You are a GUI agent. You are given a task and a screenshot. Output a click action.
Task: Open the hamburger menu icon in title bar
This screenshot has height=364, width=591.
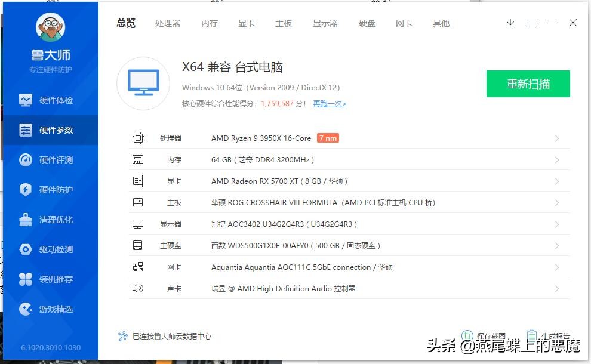click(x=531, y=23)
